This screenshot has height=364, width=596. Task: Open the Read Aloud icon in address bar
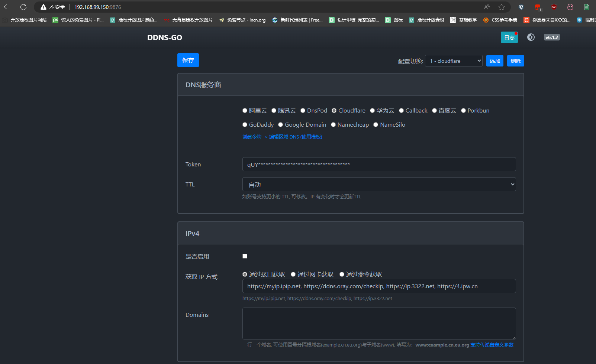(x=487, y=7)
